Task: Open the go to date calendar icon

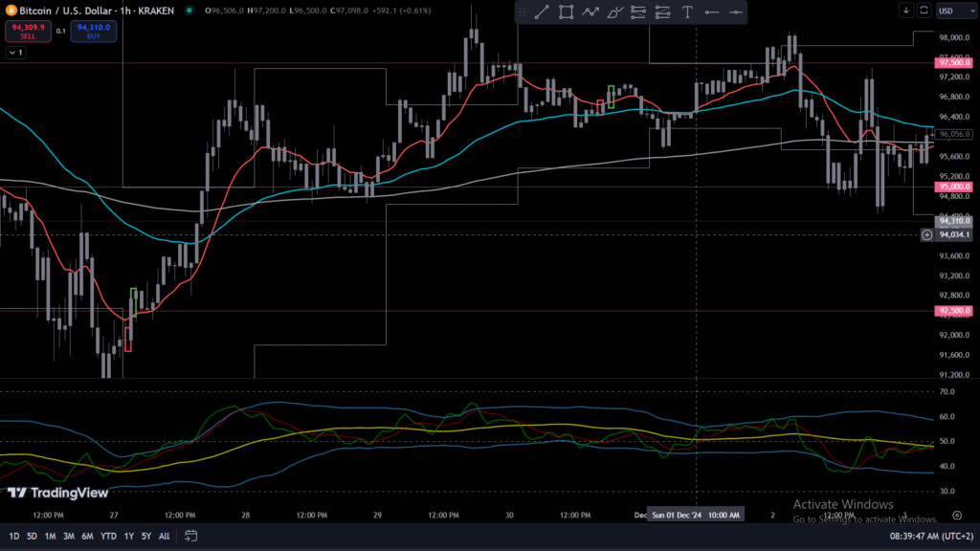Action: pos(191,536)
